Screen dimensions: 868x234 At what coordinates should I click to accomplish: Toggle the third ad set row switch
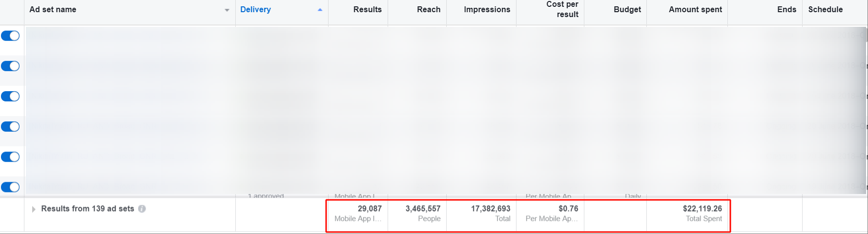10,97
